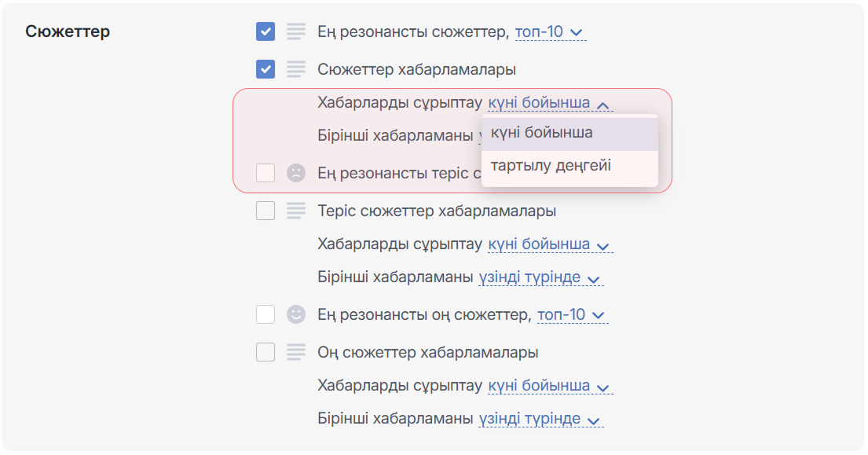Expand топ-10 dropdown for Ең резонансты оң сюжеттер
The width and height of the screenshot is (868, 455).
pos(572,315)
